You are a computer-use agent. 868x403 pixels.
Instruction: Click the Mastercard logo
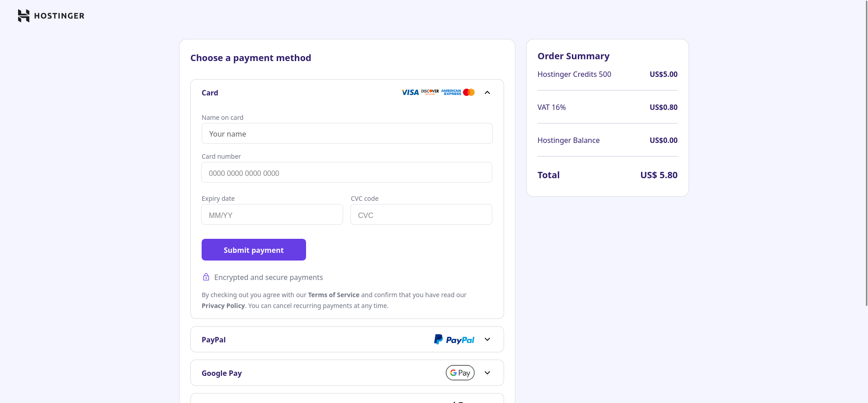click(469, 92)
